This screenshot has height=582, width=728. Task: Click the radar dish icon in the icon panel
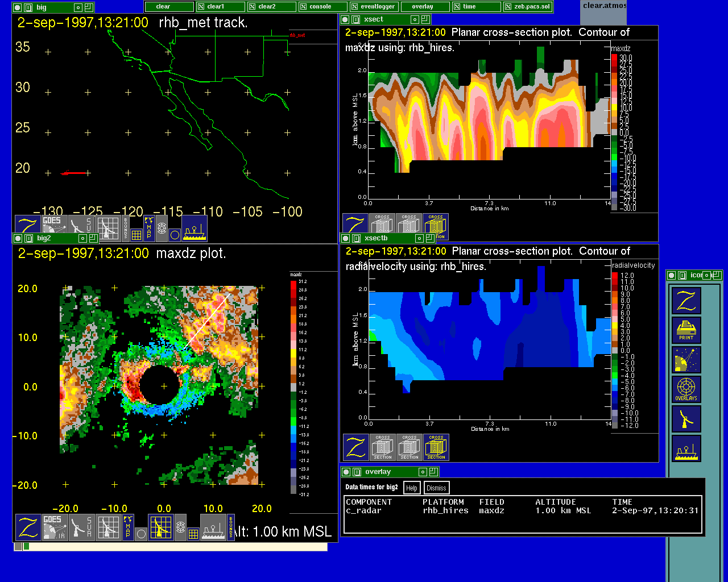(x=686, y=419)
